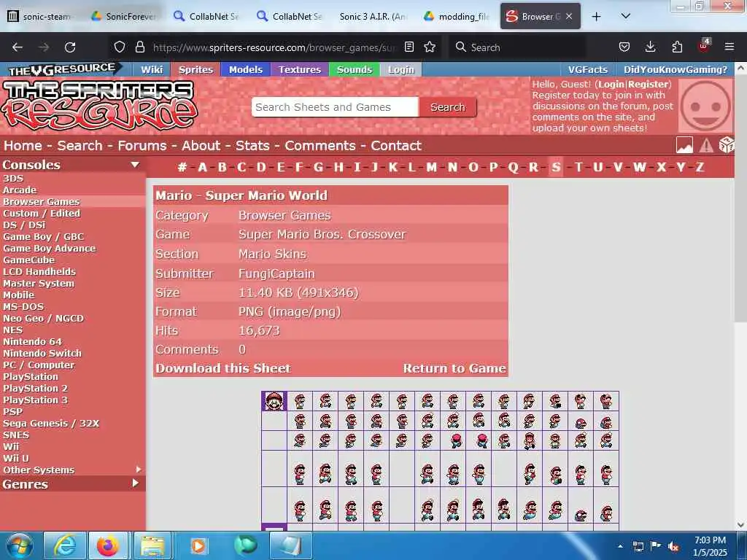Click the warning triangle icon
The image size is (747, 560).
(x=706, y=145)
